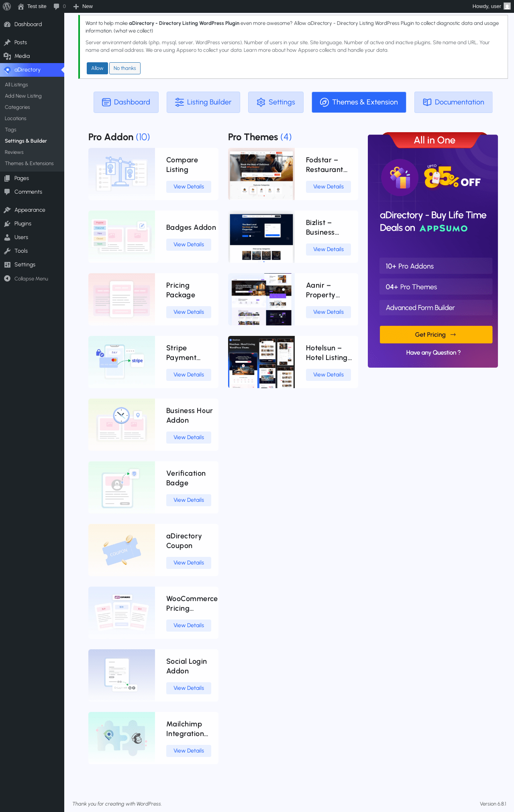This screenshot has height=812, width=514.
Task: Click the Get Pricing button
Action: pyautogui.click(x=436, y=335)
